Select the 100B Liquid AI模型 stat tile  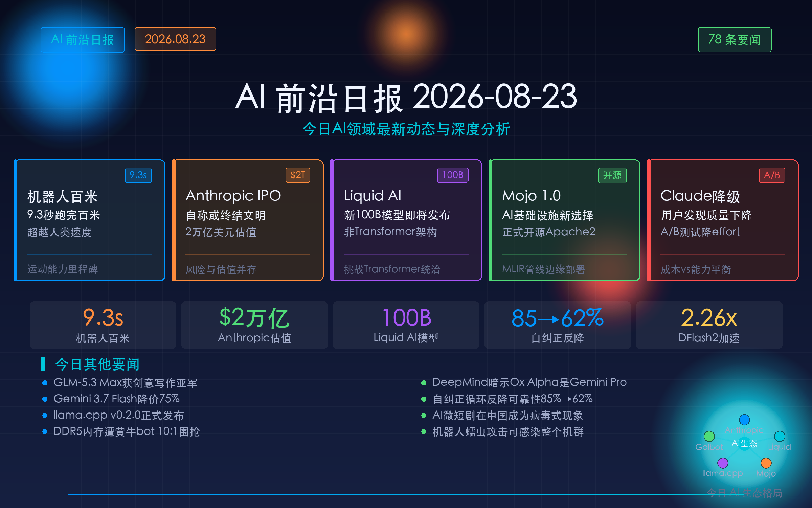pyautogui.click(x=406, y=325)
